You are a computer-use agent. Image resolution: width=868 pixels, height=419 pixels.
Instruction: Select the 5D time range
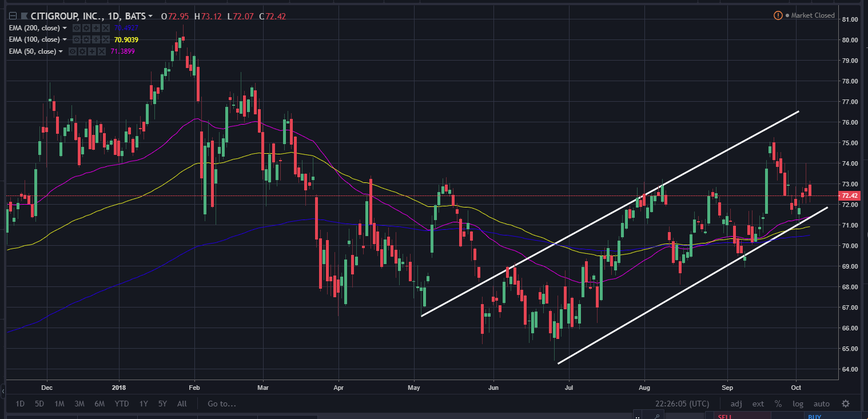(39, 404)
